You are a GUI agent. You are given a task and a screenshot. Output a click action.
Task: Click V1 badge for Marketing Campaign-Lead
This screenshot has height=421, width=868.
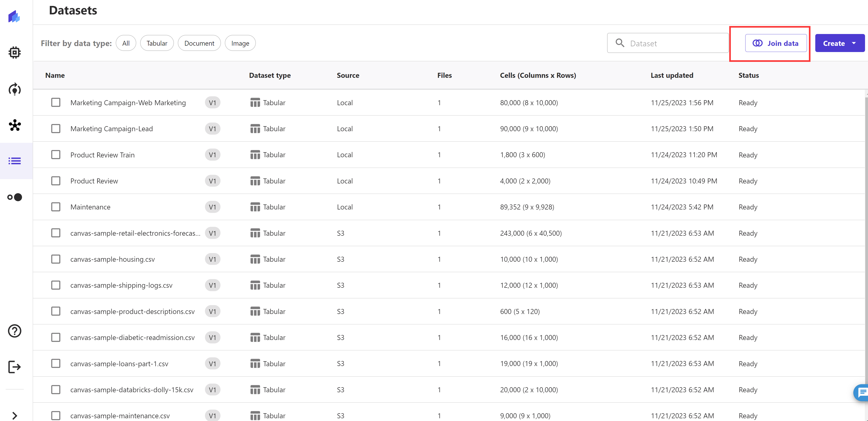212,129
